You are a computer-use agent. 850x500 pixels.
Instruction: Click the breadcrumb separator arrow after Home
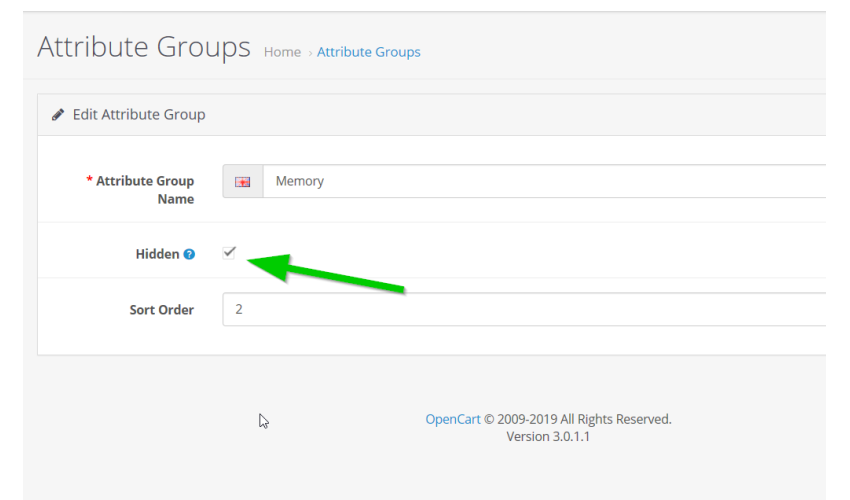click(310, 53)
